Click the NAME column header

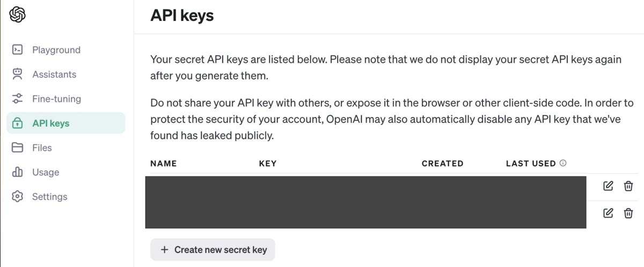164,163
